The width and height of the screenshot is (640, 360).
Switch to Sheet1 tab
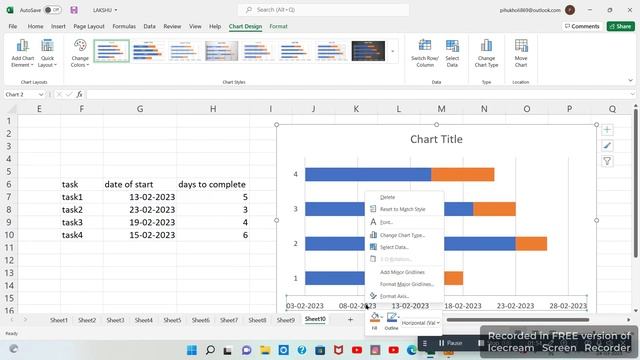click(59, 320)
